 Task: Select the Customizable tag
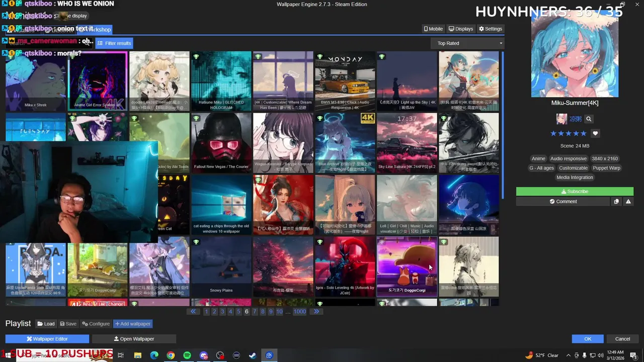pyautogui.click(x=573, y=168)
